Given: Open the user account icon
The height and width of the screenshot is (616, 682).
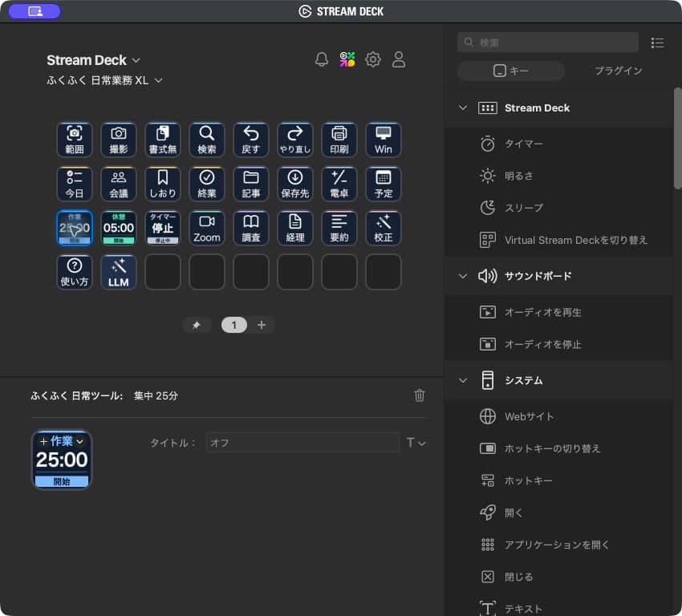Looking at the screenshot, I should 399,59.
